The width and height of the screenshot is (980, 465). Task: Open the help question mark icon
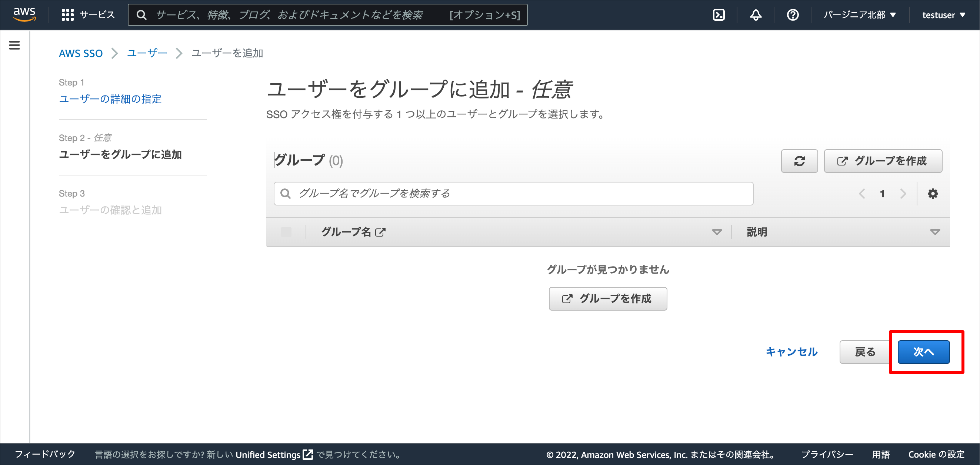coord(793,15)
